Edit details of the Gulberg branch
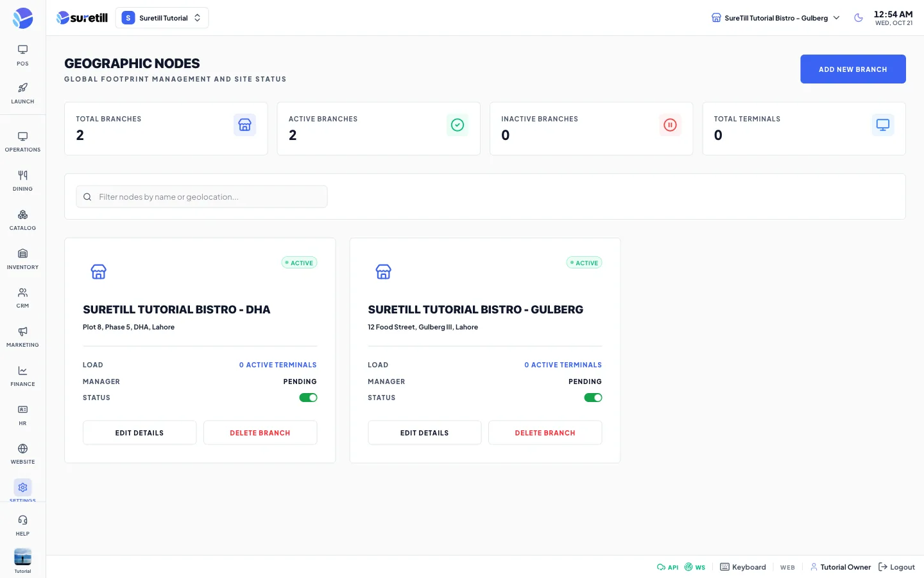This screenshot has width=924, height=578. pos(424,433)
